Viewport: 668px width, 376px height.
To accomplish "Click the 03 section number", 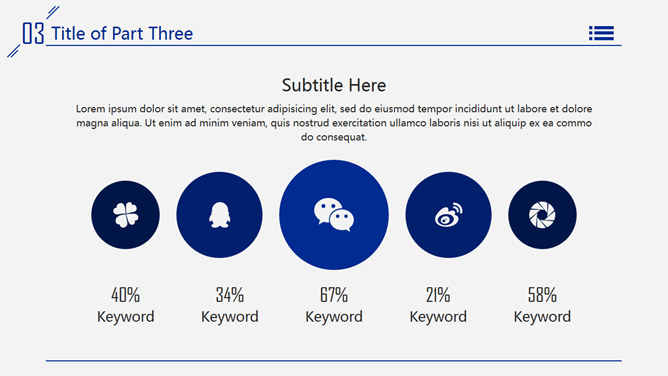I will click(33, 33).
